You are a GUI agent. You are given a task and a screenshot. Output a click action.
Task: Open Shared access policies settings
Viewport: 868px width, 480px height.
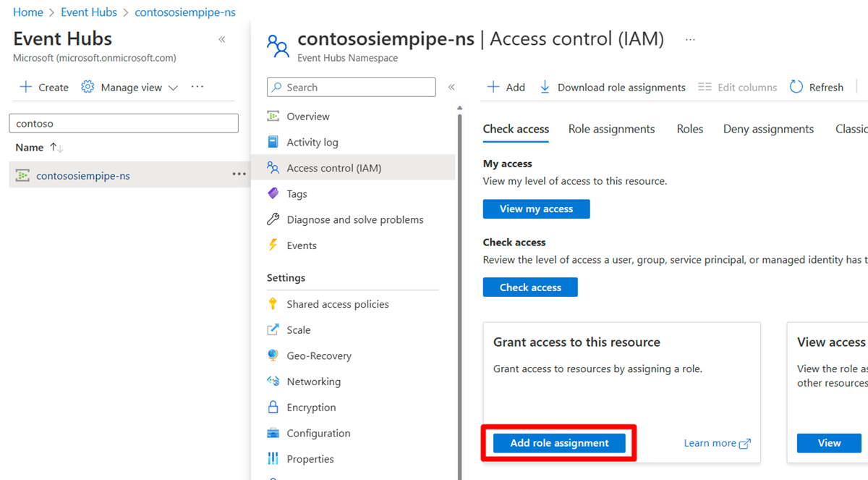click(x=337, y=304)
